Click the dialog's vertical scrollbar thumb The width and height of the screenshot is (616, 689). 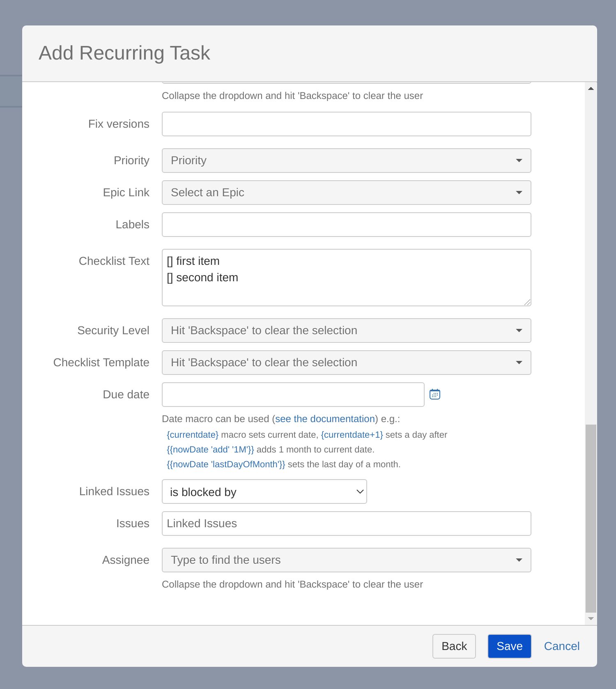(591, 517)
